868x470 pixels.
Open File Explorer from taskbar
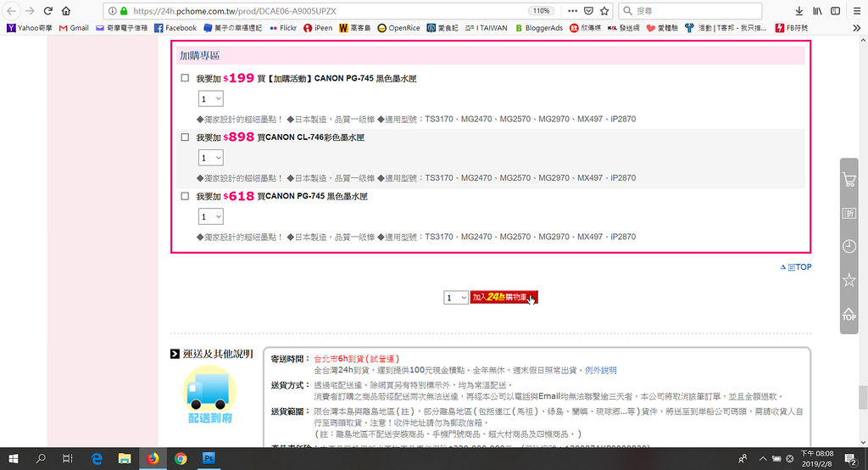(125, 458)
